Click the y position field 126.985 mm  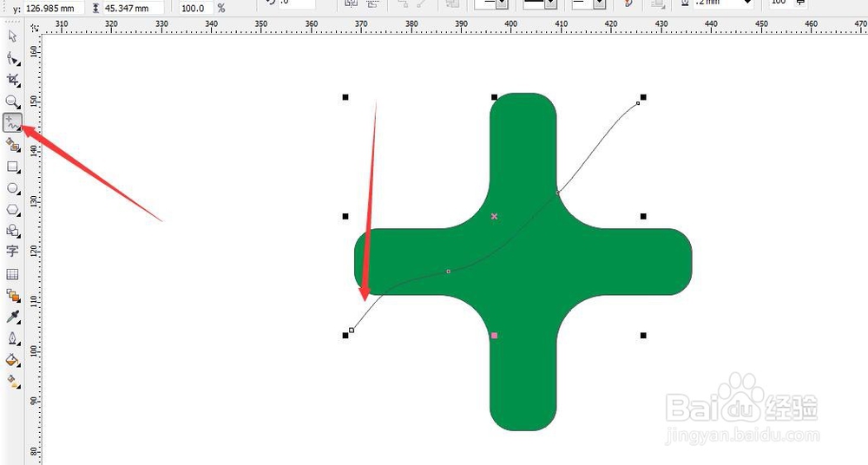point(54,9)
